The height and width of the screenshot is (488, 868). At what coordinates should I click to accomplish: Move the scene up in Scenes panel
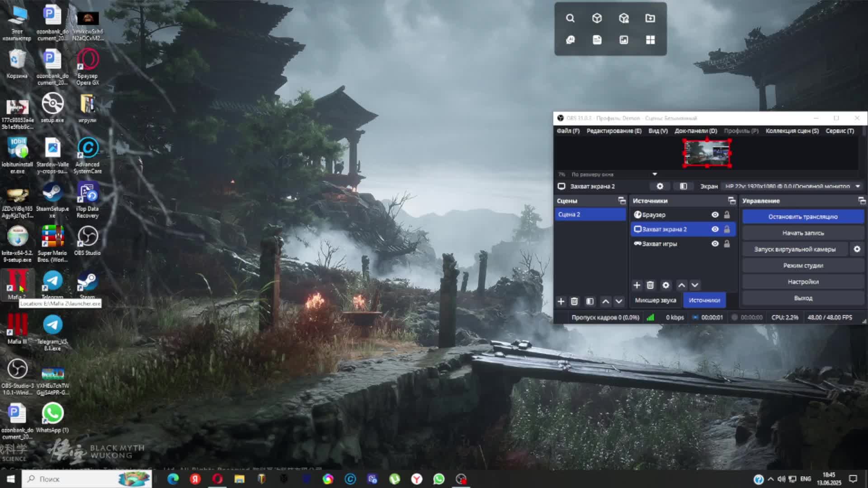tap(606, 301)
